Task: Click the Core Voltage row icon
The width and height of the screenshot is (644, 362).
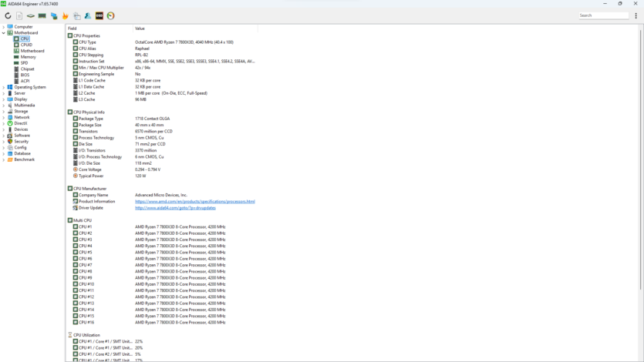Action: tap(75, 169)
